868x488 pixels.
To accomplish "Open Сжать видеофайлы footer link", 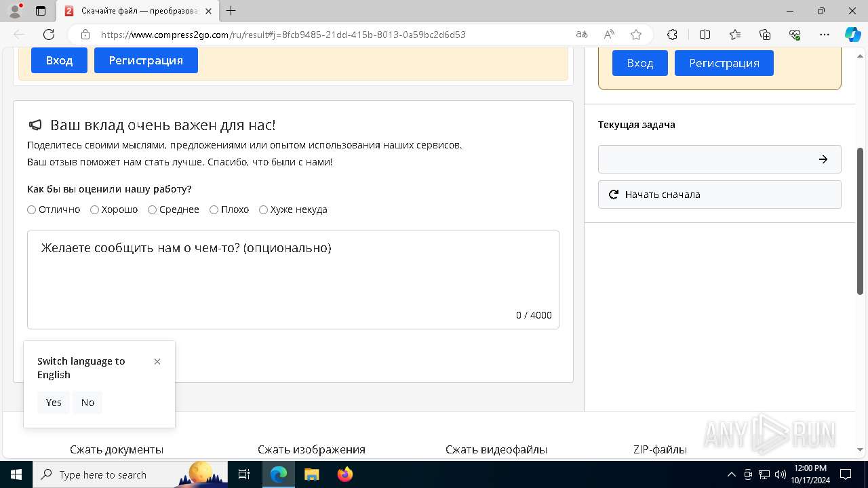I will pos(496,449).
